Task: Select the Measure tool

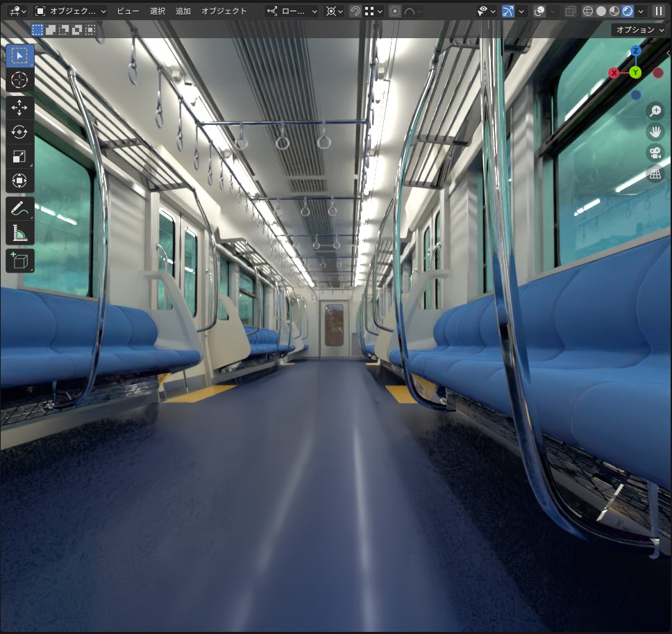Action: tap(19, 233)
